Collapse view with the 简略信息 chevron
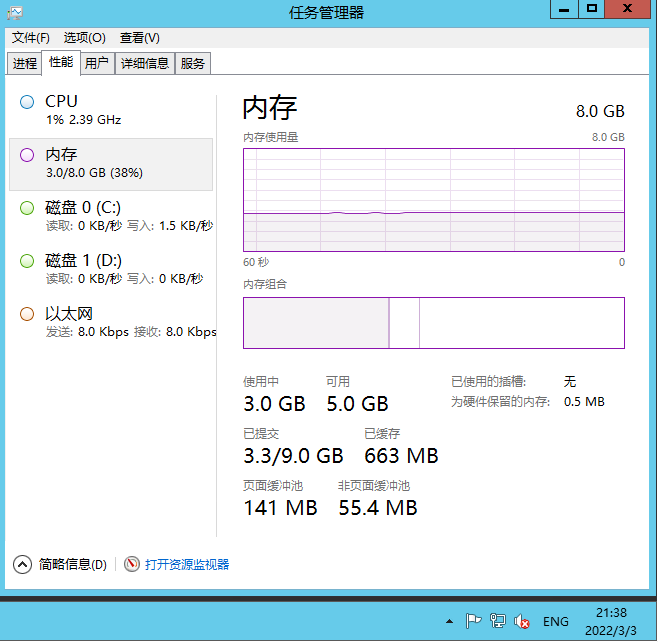The height and width of the screenshot is (642, 658). click(22, 564)
